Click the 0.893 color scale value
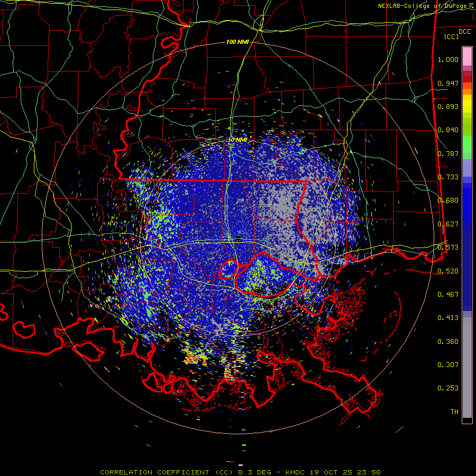This screenshot has height=476, width=476. [x=448, y=106]
